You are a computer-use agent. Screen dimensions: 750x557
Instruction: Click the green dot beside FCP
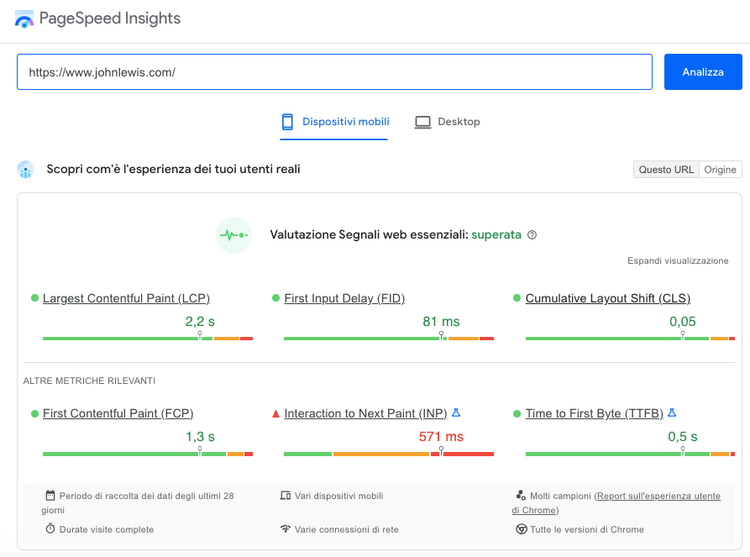tap(34, 414)
